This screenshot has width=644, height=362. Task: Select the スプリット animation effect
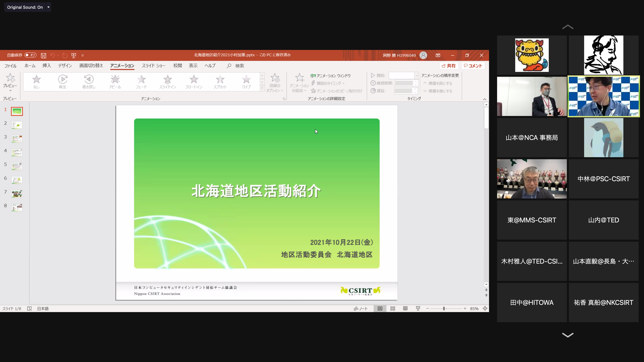(x=220, y=82)
